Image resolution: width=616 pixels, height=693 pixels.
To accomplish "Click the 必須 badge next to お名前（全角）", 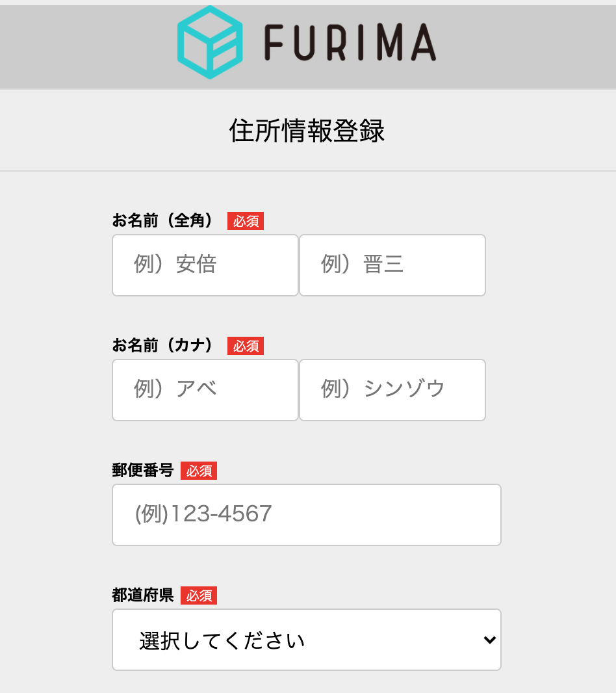I will tap(245, 221).
